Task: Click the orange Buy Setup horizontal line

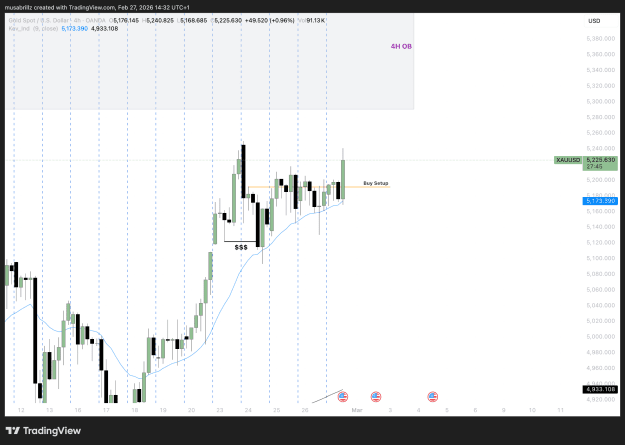Action: tap(319, 187)
